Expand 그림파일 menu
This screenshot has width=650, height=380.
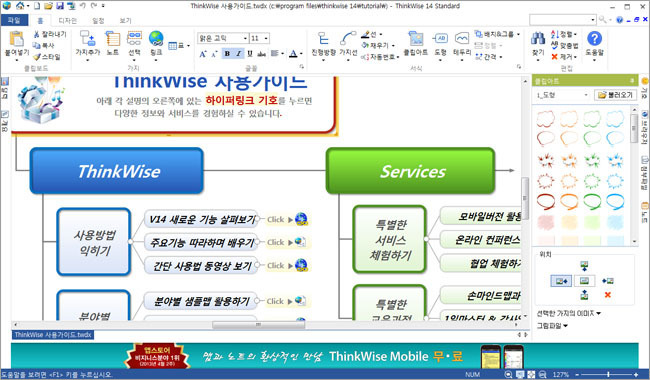pos(552,326)
